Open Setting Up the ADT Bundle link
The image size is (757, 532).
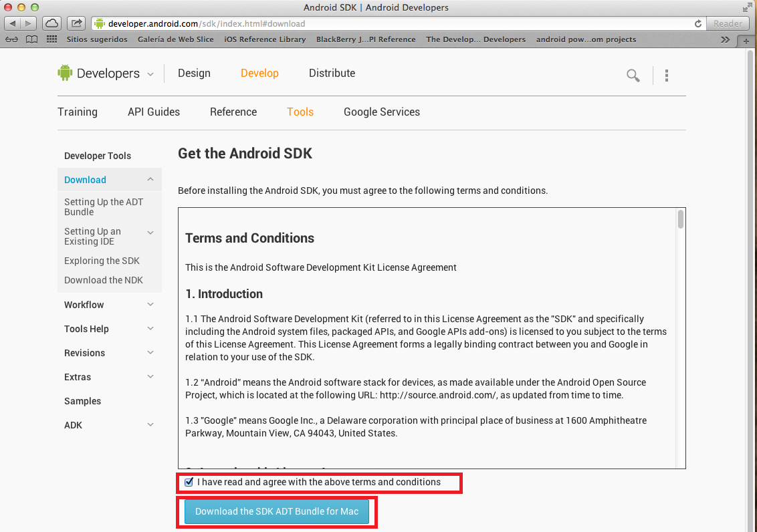tap(104, 207)
